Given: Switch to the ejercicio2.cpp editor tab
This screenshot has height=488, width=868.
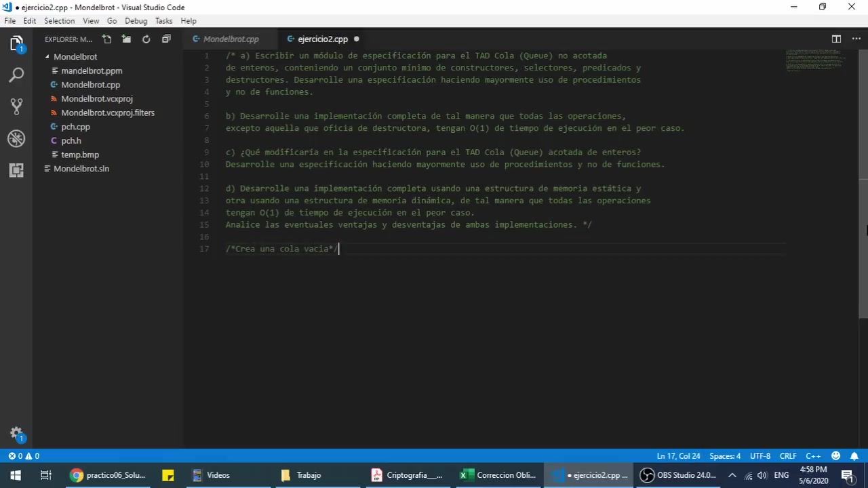Looking at the screenshot, I should pos(323,39).
